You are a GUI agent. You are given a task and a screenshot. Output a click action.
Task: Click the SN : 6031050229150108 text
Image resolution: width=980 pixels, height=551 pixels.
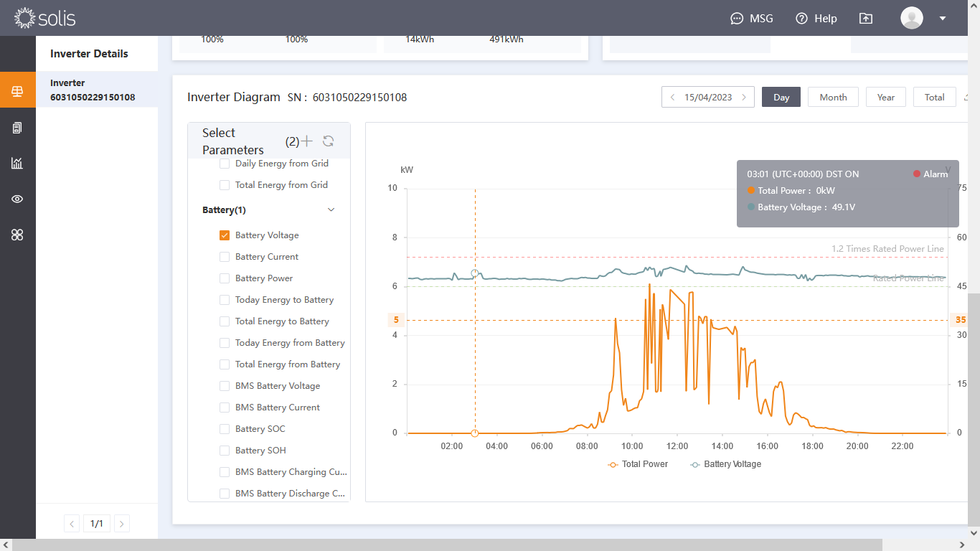(x=347, y=98)
